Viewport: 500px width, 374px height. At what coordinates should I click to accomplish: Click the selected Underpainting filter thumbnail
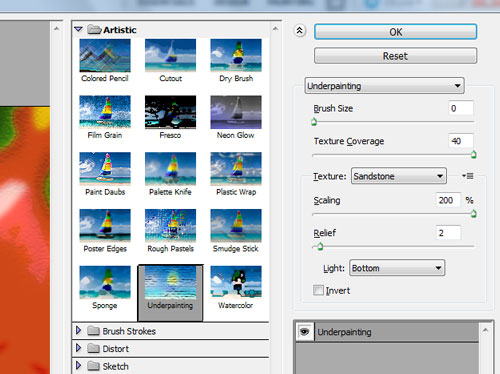[x=170, y=282]
